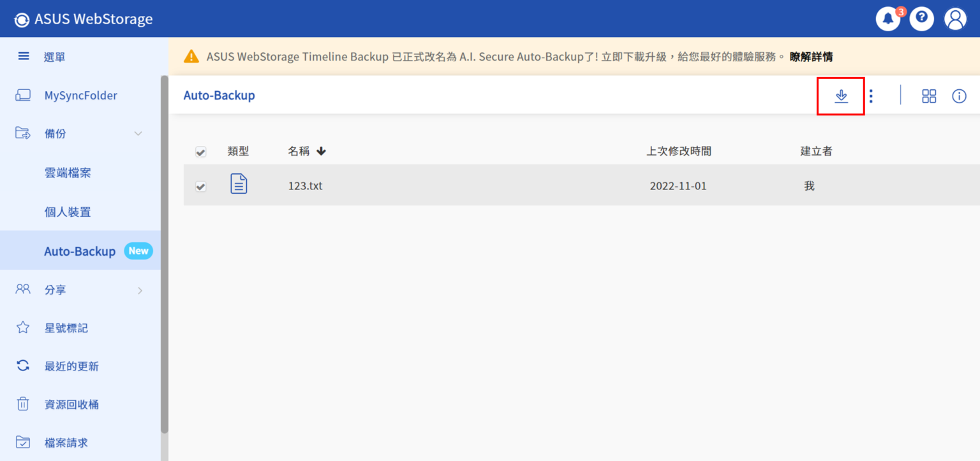Screen dimensions: 980x461
Task: Click the 我 creator cell
Action: [809, 186]
